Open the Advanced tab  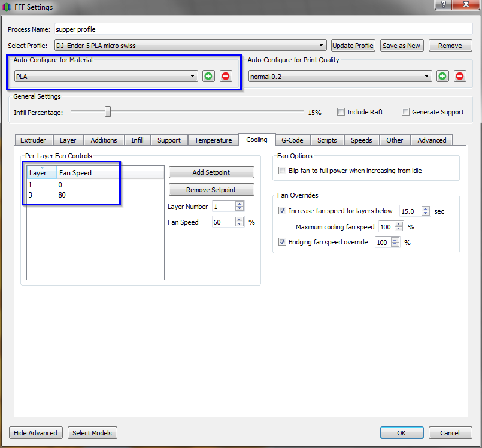(x=432, y=140)
